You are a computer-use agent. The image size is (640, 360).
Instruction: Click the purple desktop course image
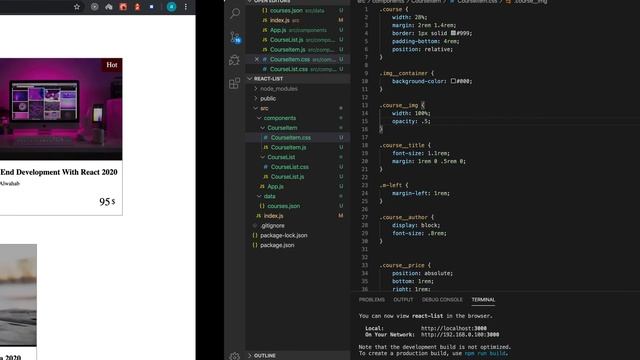(61, 109)
